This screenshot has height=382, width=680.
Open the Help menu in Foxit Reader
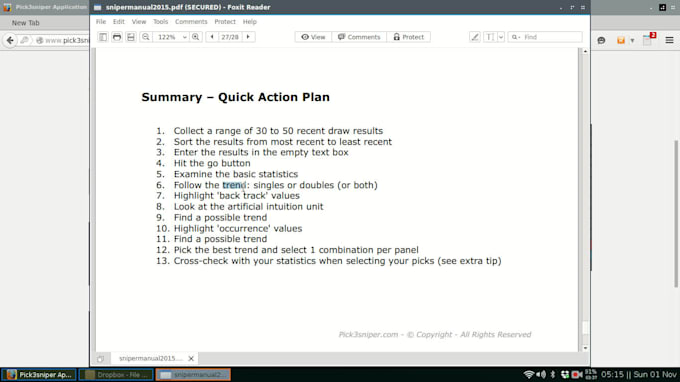[249, 22]
